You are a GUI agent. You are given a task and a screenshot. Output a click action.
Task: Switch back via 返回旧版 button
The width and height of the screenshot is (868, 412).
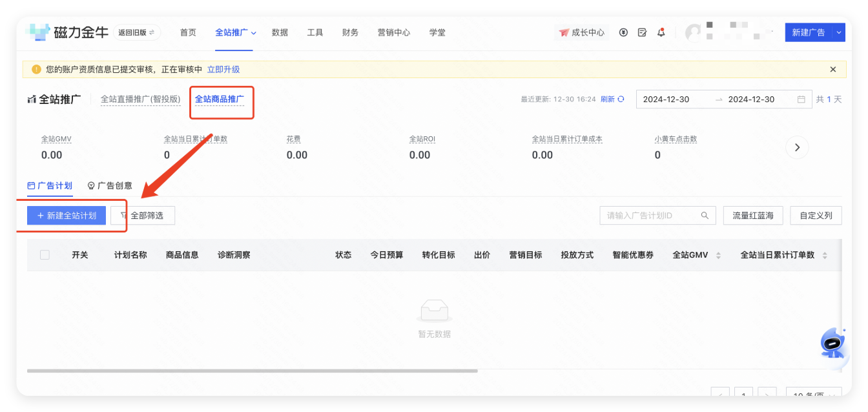point(137,32)
